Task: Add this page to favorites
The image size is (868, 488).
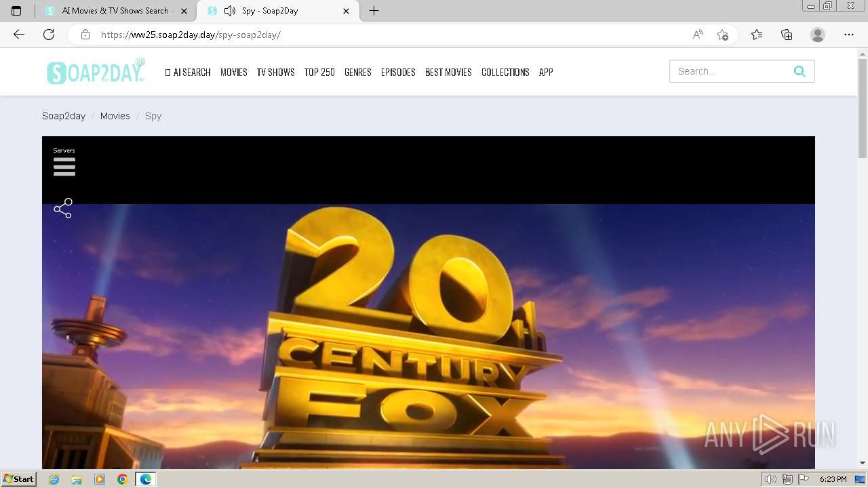Action: [722, 35]
